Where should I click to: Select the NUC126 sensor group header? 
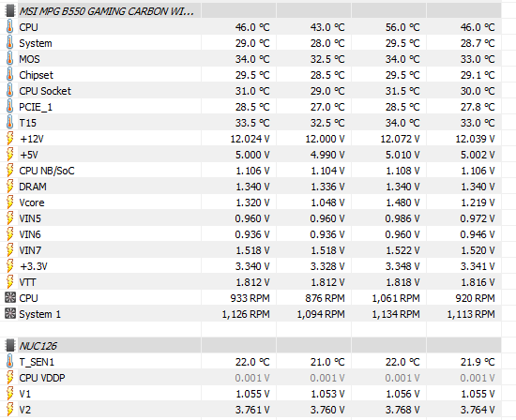tap(38, 346)
